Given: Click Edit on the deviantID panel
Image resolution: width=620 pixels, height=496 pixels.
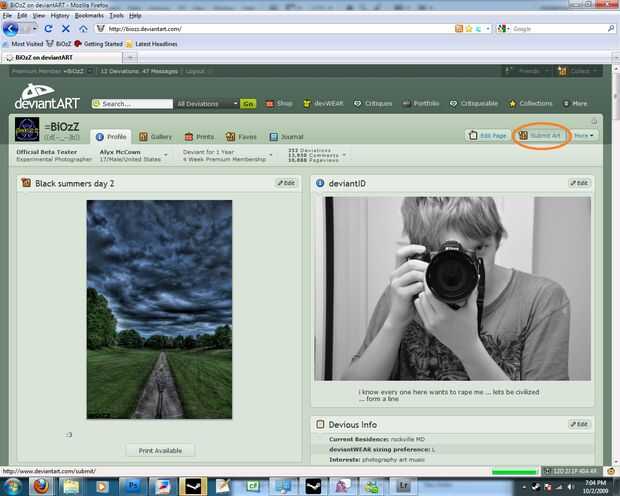Looking at the screenshot, I should tap(579, 183).
